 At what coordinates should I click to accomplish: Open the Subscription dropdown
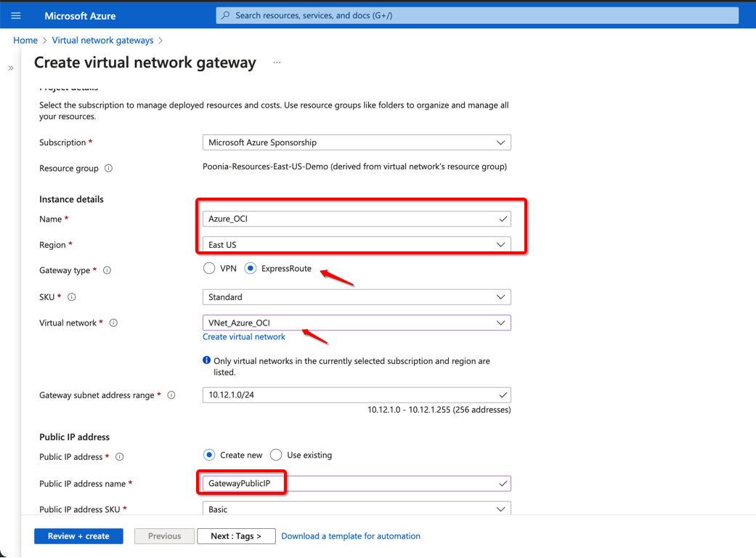click(357, 142)
